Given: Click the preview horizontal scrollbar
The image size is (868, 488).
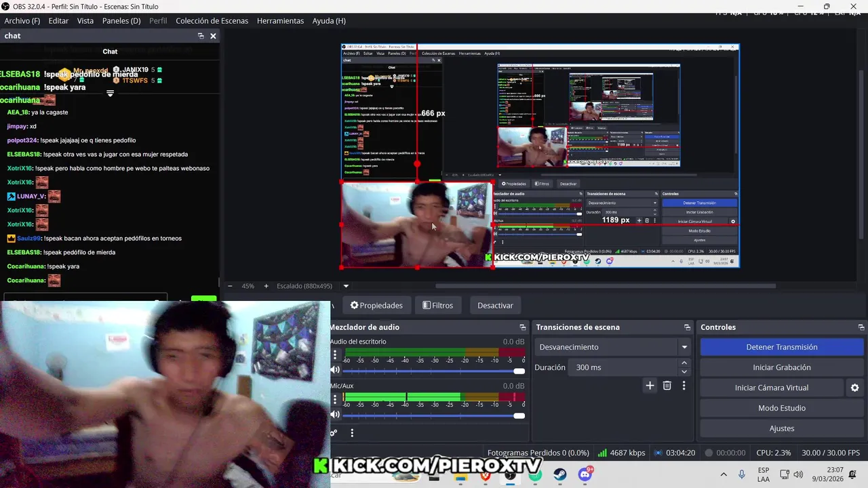Looking at the screenshot, I should pos(605,286).
